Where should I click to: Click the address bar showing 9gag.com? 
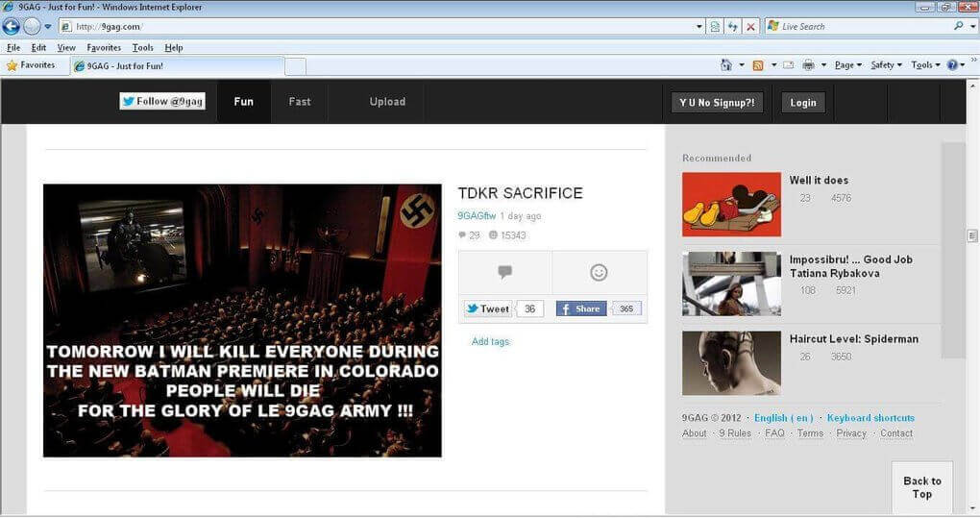[377, 26]
